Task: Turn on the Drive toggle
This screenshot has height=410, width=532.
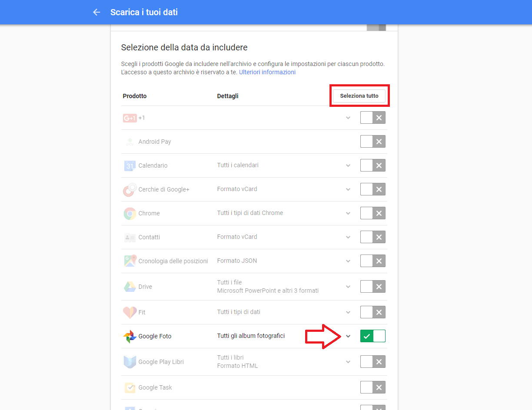Action: point(373,287)
